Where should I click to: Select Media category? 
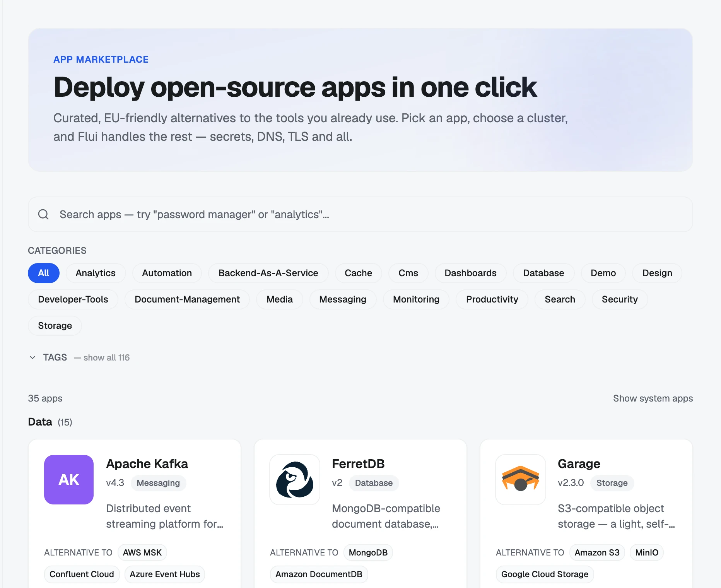pyautogui.click(x=280, y=299)
